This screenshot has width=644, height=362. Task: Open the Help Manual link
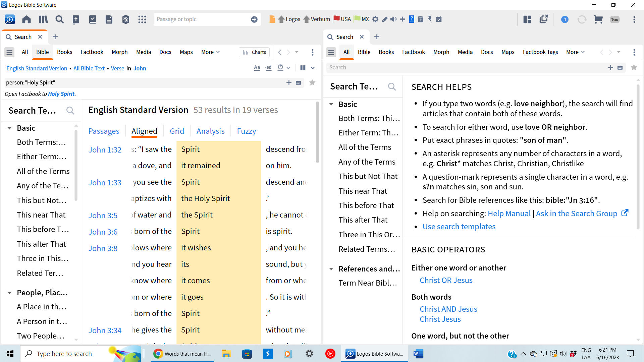coord(509,214)
